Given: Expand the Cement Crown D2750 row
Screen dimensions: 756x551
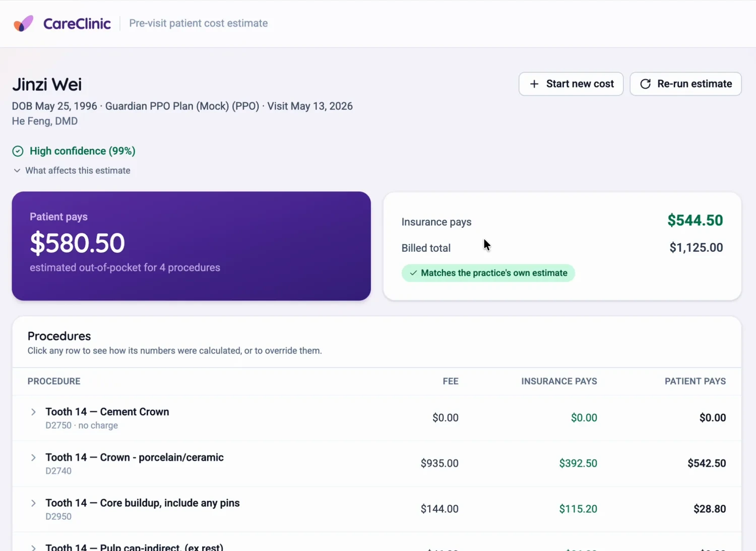Looking at the screenshot, I should [33, 412].
